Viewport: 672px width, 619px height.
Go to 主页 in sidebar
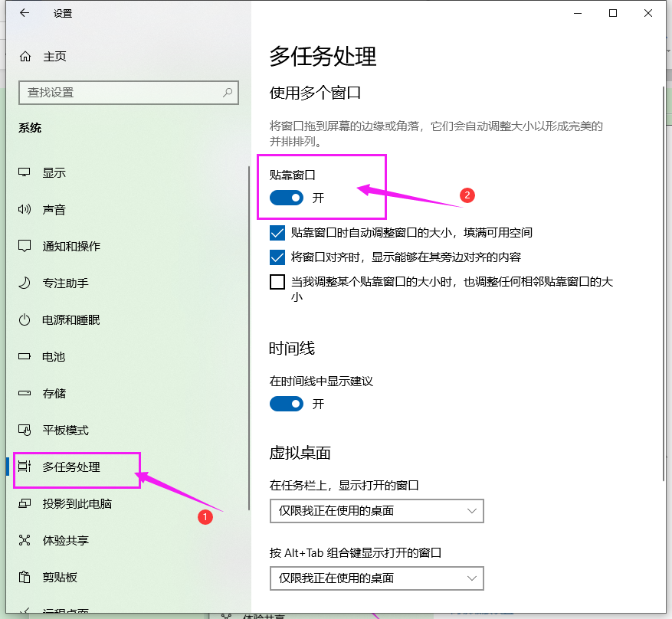pyautogui.click(x=54, y=57)
